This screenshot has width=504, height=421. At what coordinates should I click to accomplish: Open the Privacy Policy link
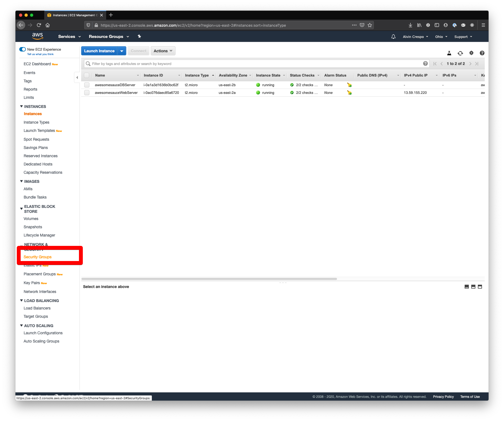coord(443,396)
